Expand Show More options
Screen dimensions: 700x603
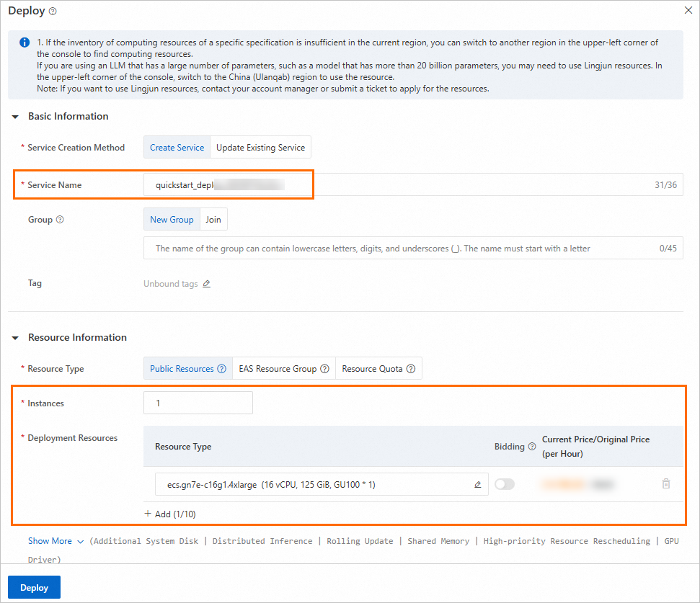(x=56, y=541)
